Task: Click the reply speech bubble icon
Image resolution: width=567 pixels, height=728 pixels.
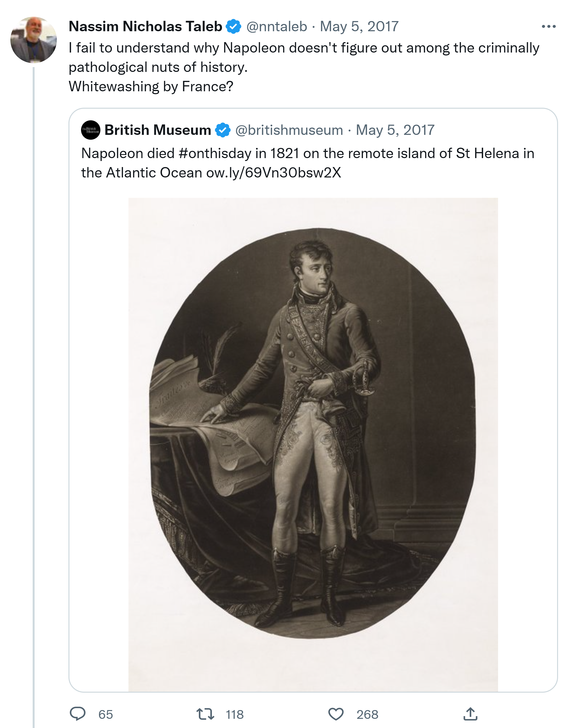Action: point(78,714)
